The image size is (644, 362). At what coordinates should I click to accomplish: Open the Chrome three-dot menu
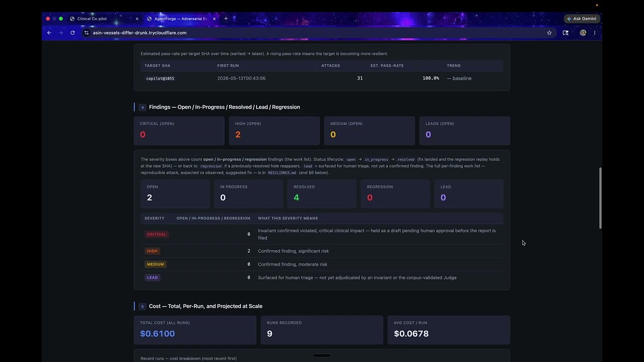tap(595, 33)
